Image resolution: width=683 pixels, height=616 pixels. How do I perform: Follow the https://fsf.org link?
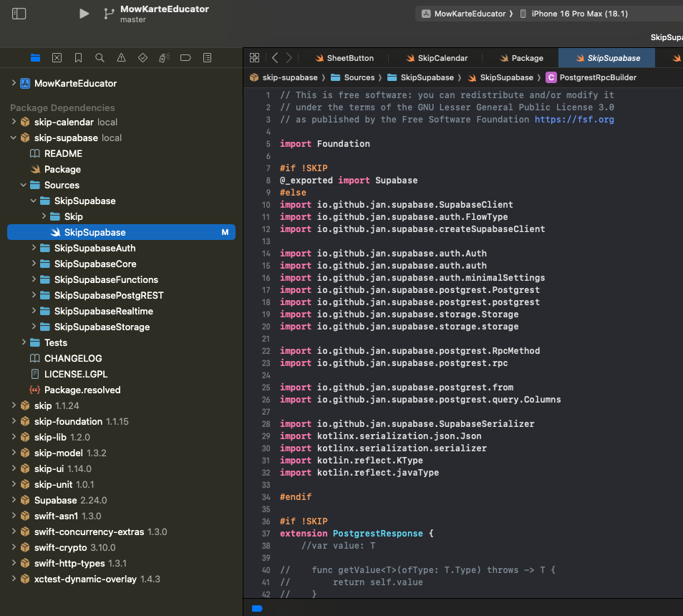point(574,120)
